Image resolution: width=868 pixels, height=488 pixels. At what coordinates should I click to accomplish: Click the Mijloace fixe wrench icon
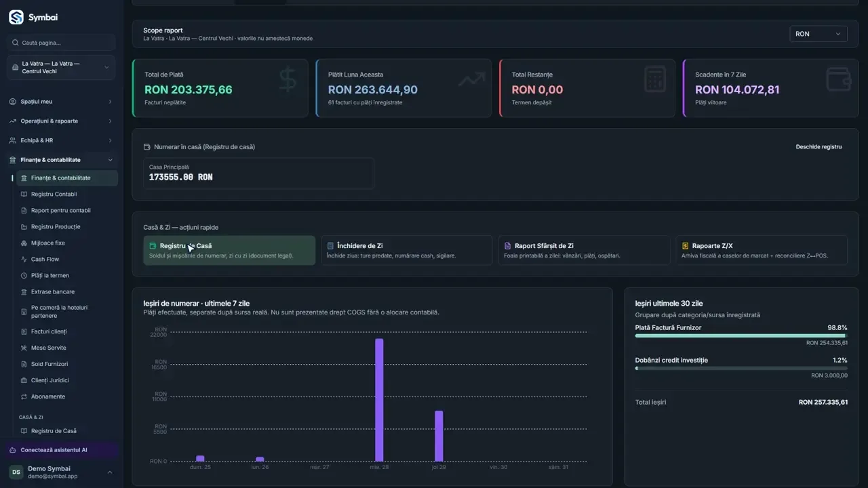(x=24, y=243)
